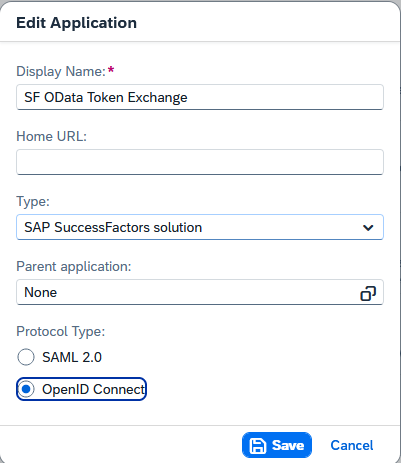The image size is (401, 463).
Task: Click the Protocol Type label
Action: [61, 332]
